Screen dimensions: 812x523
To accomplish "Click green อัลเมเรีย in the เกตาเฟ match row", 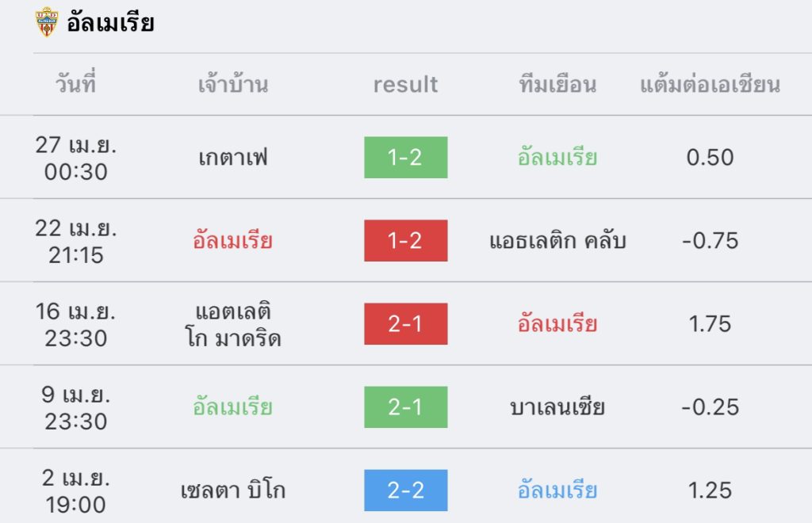I will coord(557,157).
